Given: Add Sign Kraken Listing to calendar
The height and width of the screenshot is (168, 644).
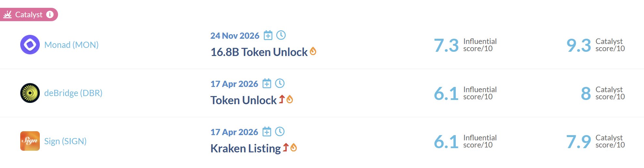Looking at the screenshot, I should 267,132.
